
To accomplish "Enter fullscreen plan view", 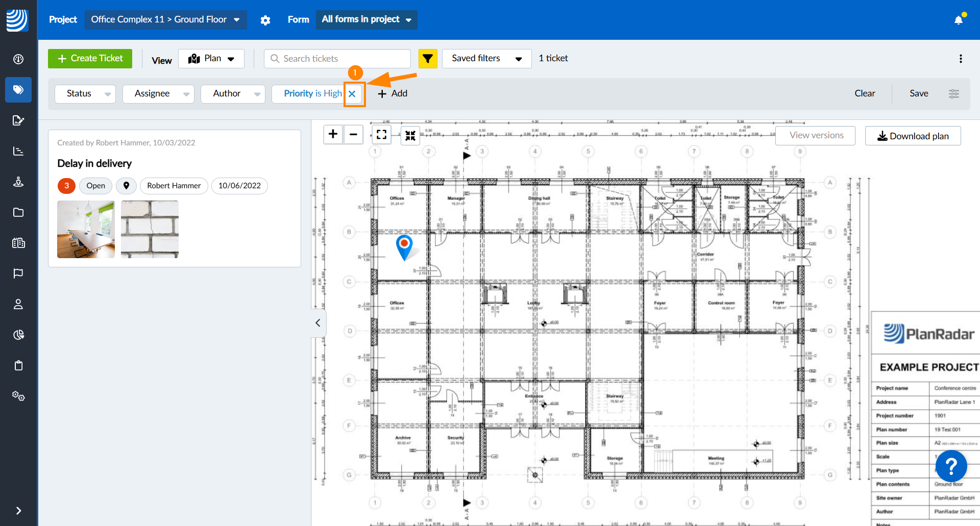I will (381, 135).
